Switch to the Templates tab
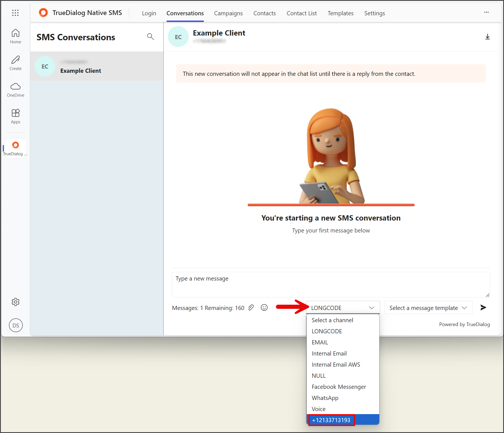This screenshot has width=504, height=433. click(x=341, y=13)
